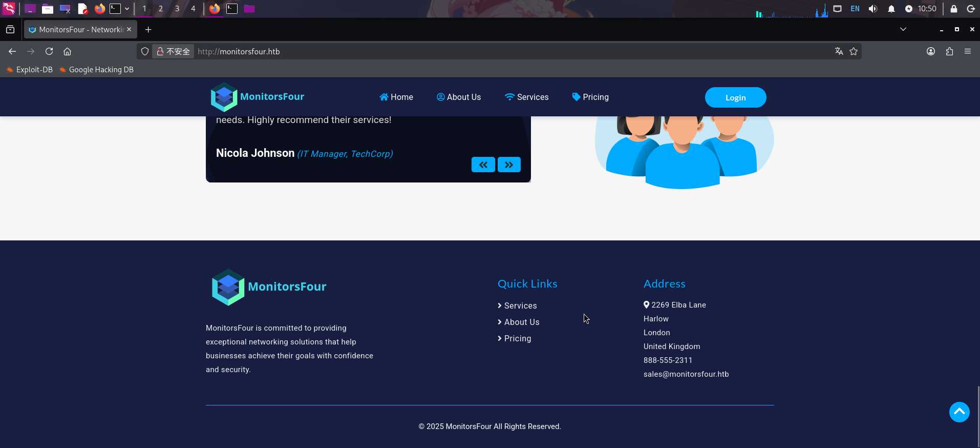Click the tracking protection shield icon
This screenshot has height=448, width=980.
coord(145,51)
